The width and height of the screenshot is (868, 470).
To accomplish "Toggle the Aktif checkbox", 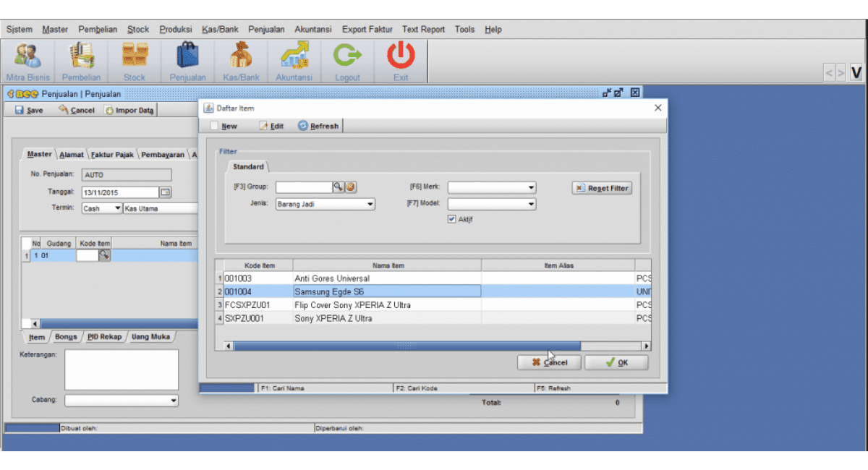I will pyautogui.click(x=452, y=218).
